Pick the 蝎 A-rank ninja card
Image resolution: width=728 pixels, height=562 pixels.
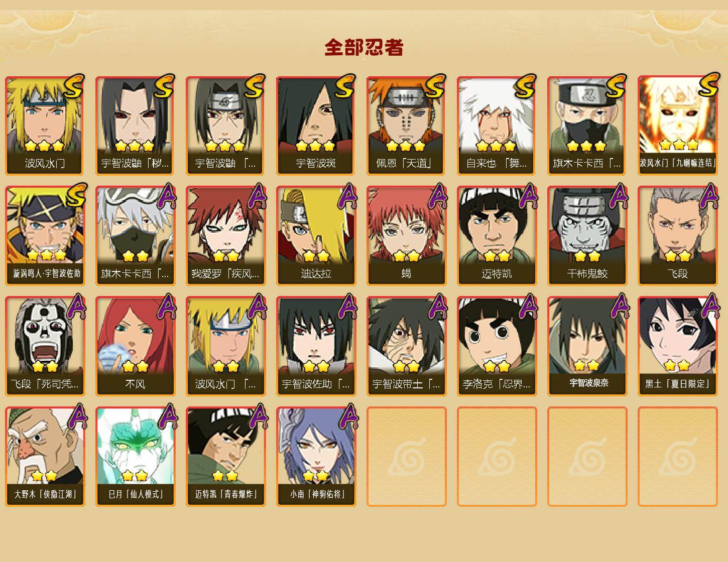406,236
